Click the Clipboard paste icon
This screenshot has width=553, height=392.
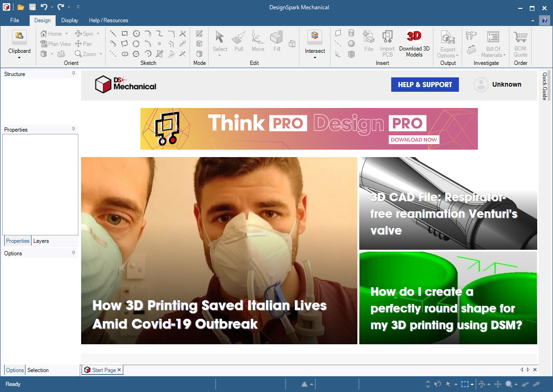click(19, 37)
